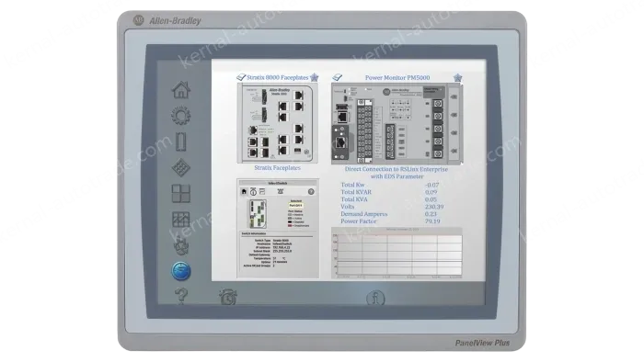Click the bottom arrow on PM5000 right edge
The height and width of the screenshot is (362, 644).
pyautogui.click(x=454, y=152)
